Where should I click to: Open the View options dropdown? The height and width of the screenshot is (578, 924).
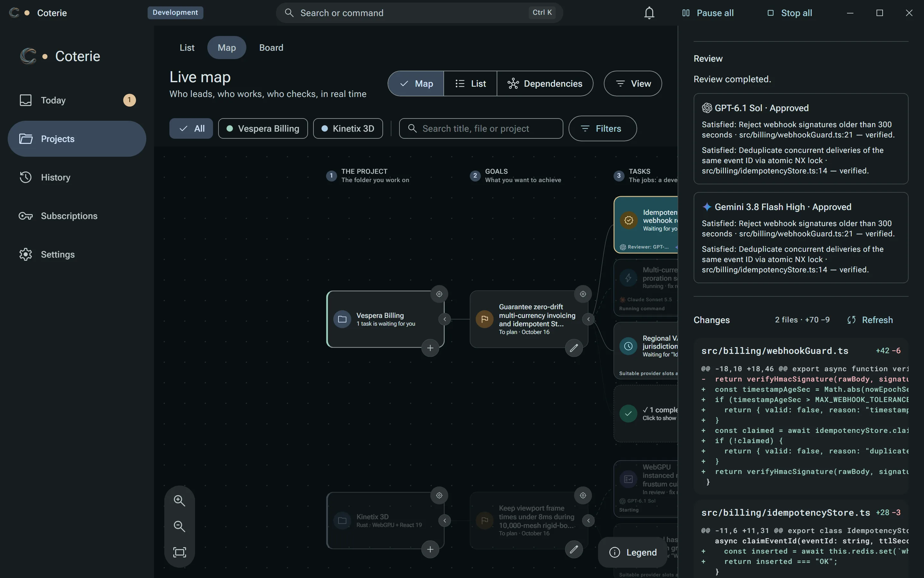633,83
